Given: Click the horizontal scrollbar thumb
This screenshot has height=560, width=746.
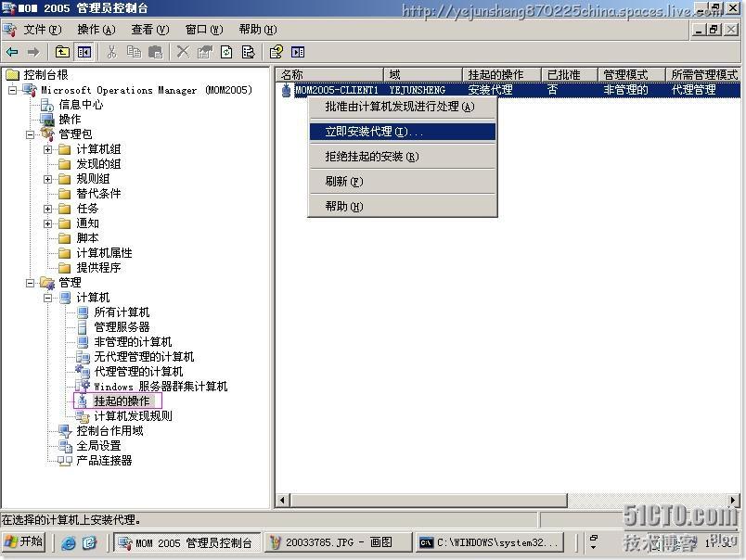Looking at the screenshot, I should [429, 500].
